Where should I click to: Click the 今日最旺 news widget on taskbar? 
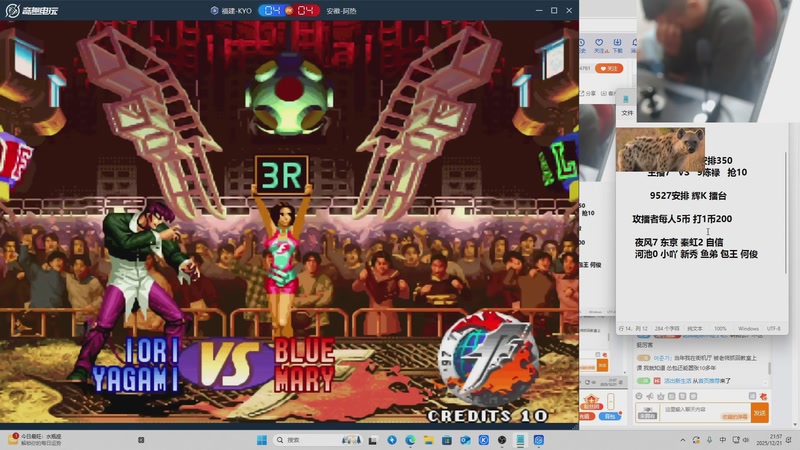point(36,440)
